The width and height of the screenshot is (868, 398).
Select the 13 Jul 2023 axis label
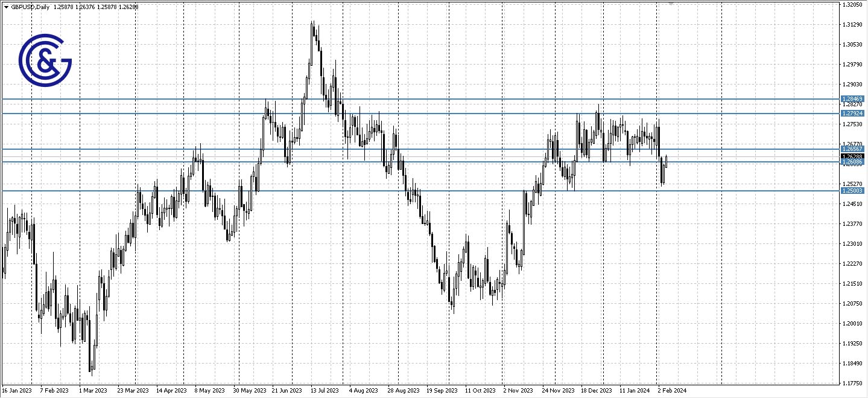[325, 390]
